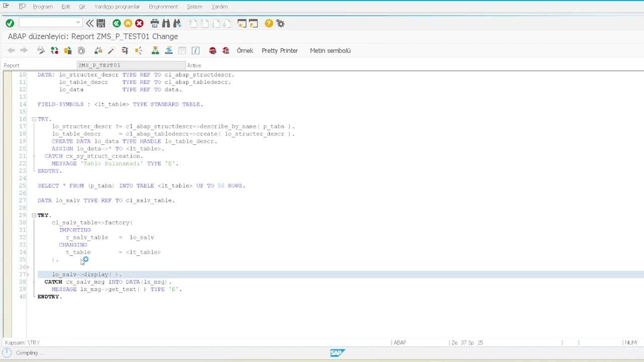Open the blue Help On info icon
644x362 pixels.
click(196, 50)
